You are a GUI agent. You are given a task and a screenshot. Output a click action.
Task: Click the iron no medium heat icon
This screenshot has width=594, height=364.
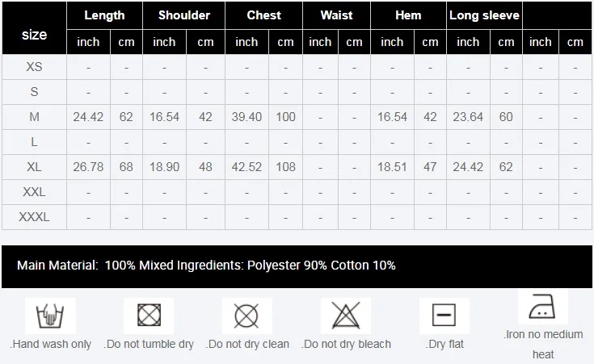tap(541, 308)
